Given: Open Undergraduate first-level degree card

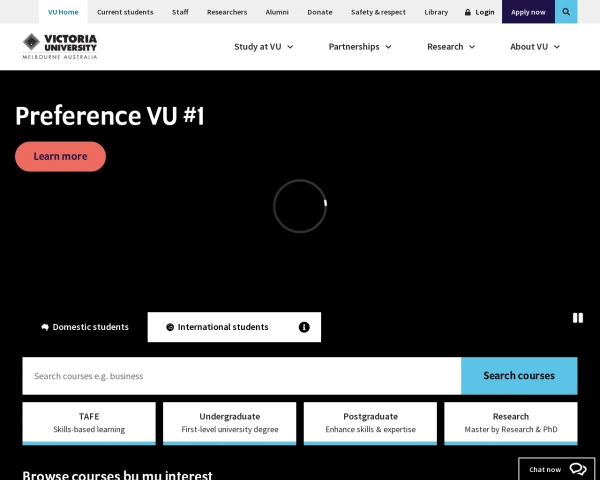Looking at the screenshot, I should point(230,423).
